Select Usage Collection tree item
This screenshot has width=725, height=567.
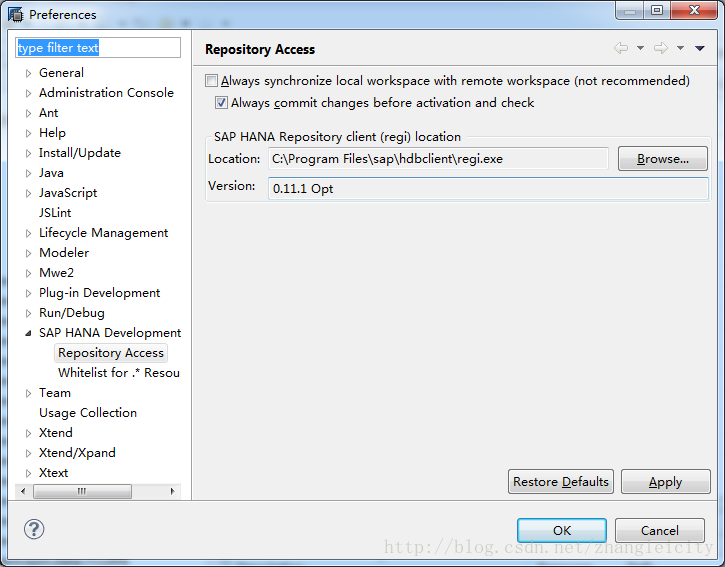pyautogui.click(x=88, y=413)
